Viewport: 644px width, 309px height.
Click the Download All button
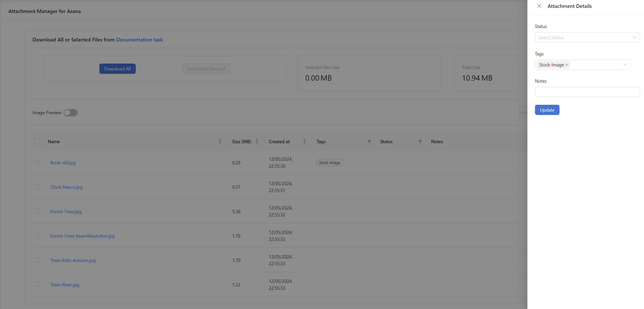point(117,69)
